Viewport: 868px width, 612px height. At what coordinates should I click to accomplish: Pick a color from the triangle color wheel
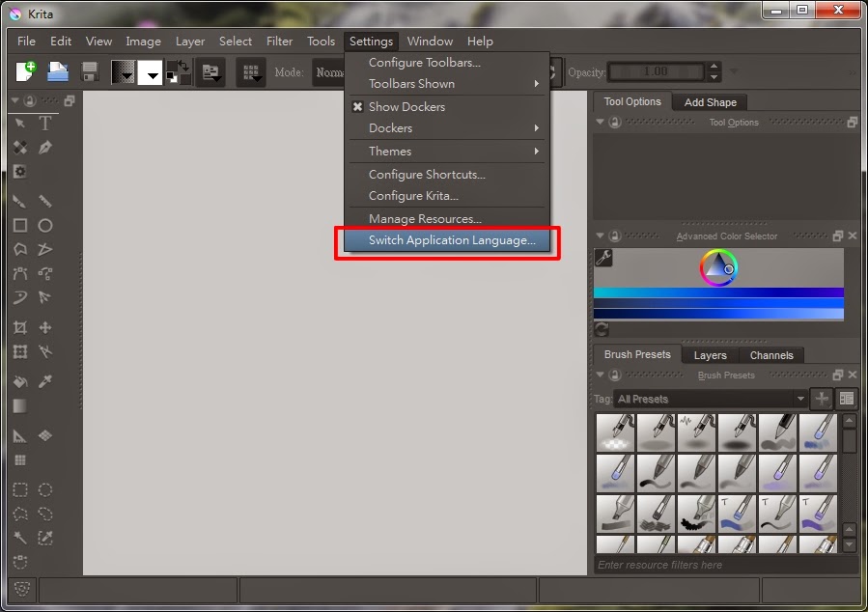coord(718,267)
